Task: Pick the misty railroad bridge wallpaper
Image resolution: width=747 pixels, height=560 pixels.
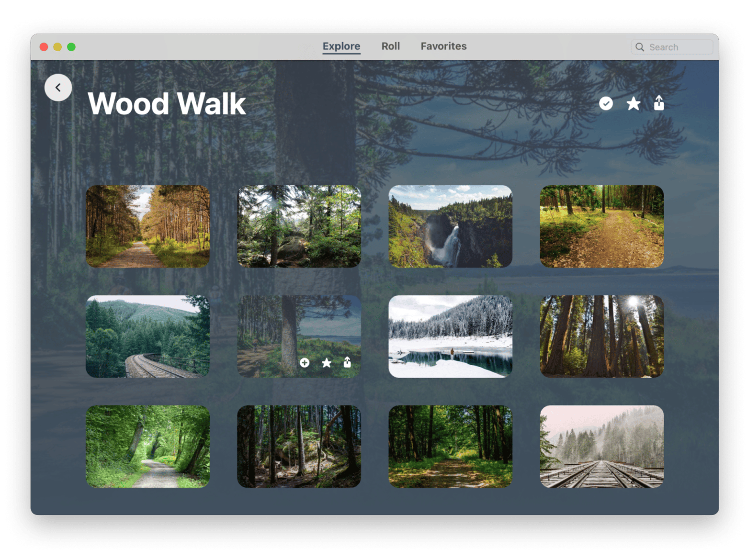Action: pyautogui.click(x=601, y=447)
